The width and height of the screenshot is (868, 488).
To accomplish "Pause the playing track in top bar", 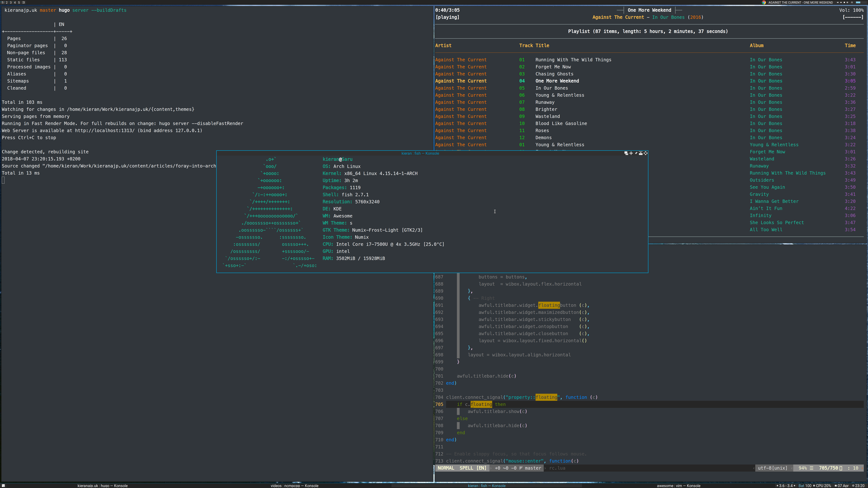I will coord(848,2).
